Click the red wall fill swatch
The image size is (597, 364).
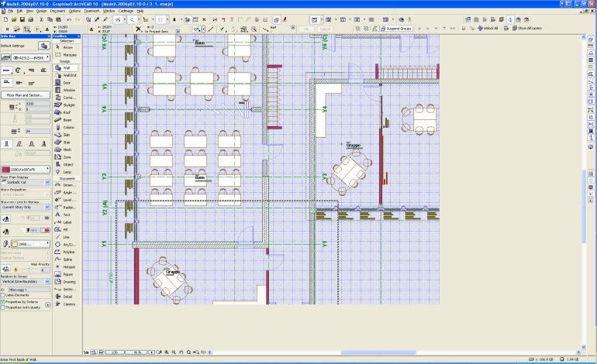5,170
